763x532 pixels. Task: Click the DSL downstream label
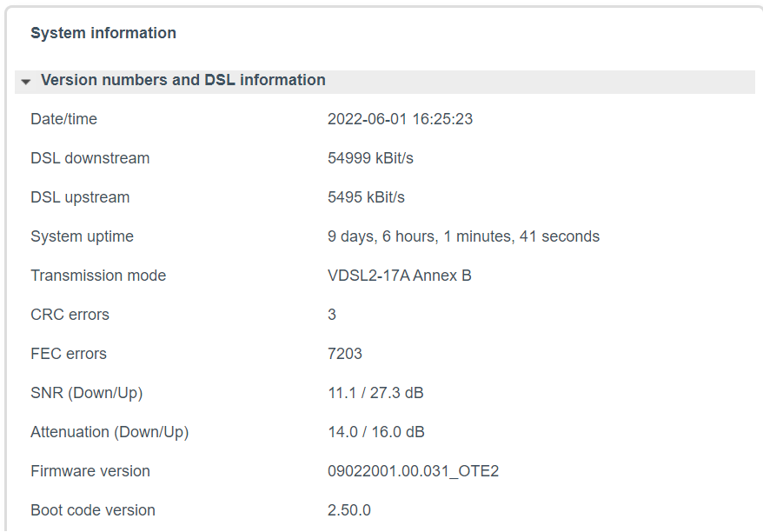click(90, 158)
